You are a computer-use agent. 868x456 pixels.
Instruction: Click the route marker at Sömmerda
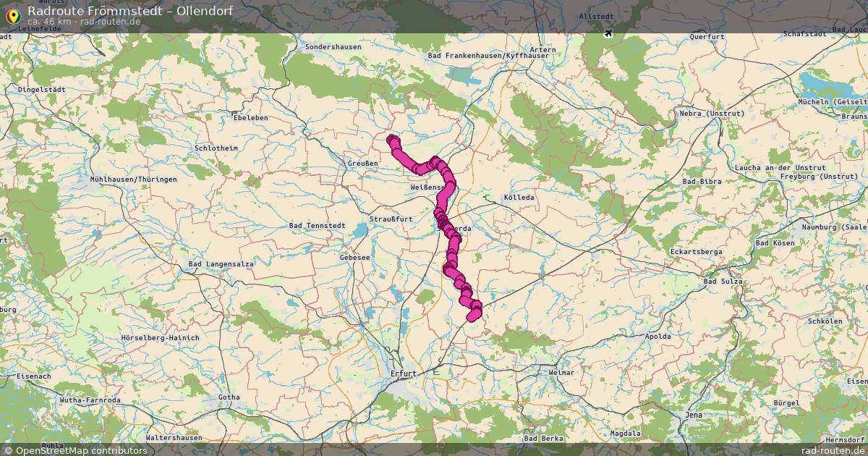448,230
